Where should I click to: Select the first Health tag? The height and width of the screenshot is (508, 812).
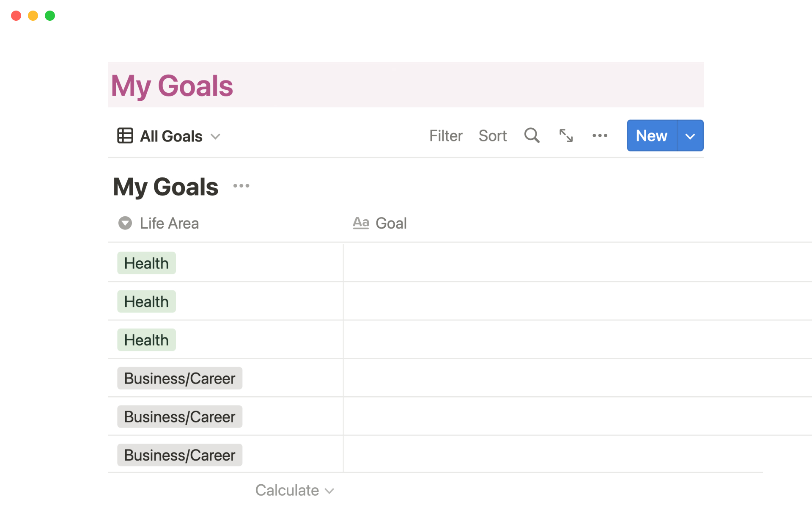point(146,262)
